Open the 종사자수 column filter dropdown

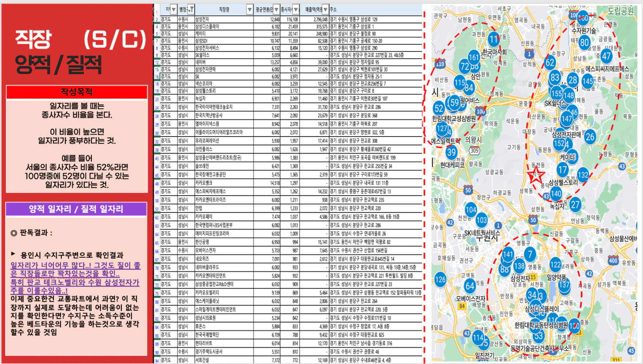click(296, 9)
